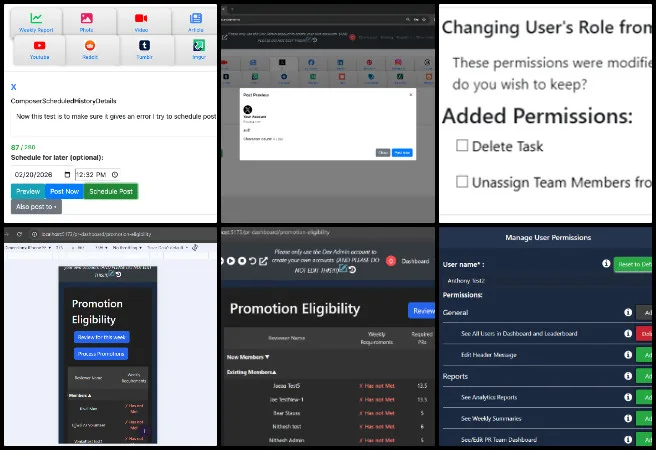Click the red round icon in the preview-window header
656x450 pixels.
coord(352,37)
